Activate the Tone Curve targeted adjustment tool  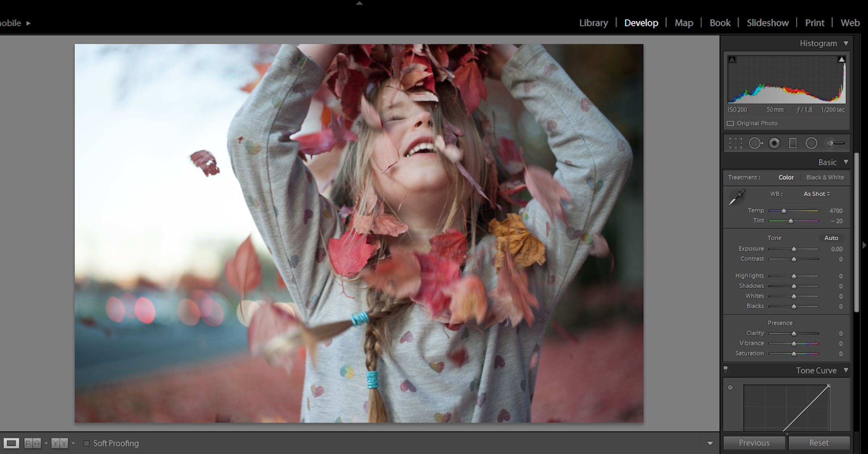click(730, 387)
